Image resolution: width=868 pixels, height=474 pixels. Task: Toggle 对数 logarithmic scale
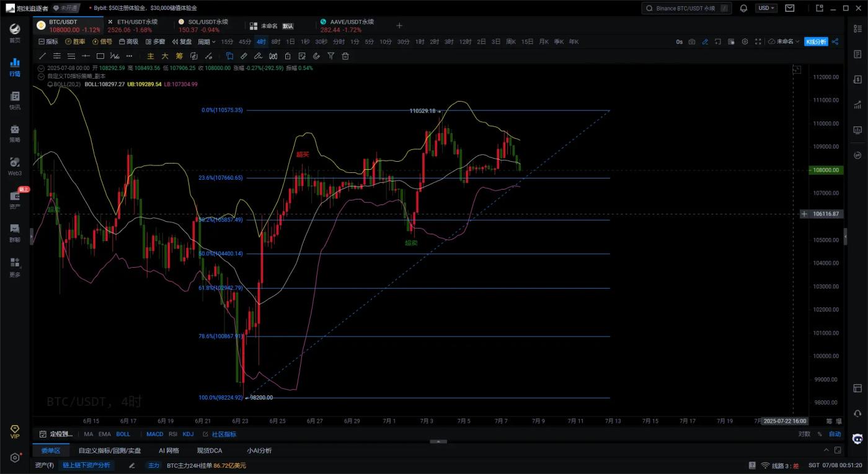click(x=804, y=434)
